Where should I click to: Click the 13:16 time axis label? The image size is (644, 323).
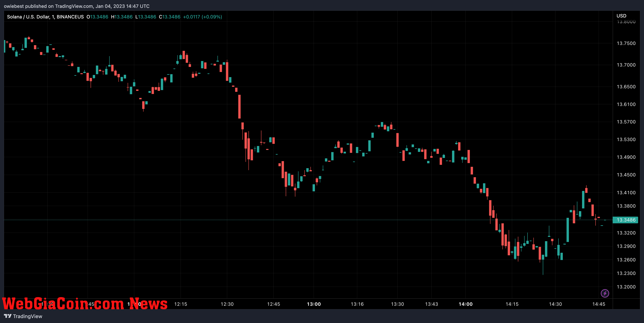(x=357, y=304)
